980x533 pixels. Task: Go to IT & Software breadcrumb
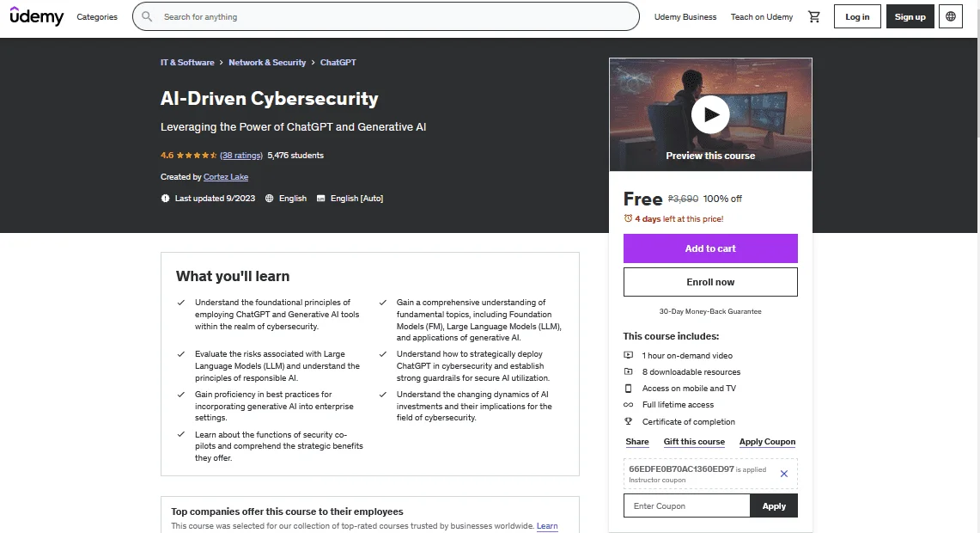click(187, 63)
